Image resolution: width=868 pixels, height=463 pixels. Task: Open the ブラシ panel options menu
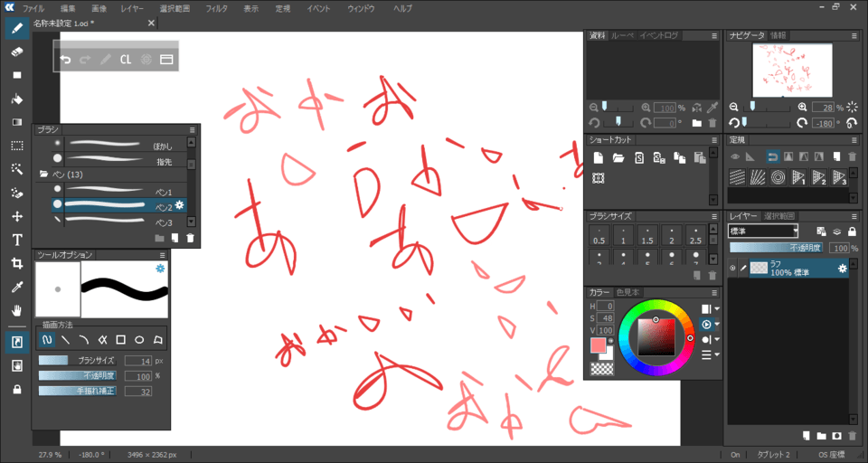pos(193,130)
